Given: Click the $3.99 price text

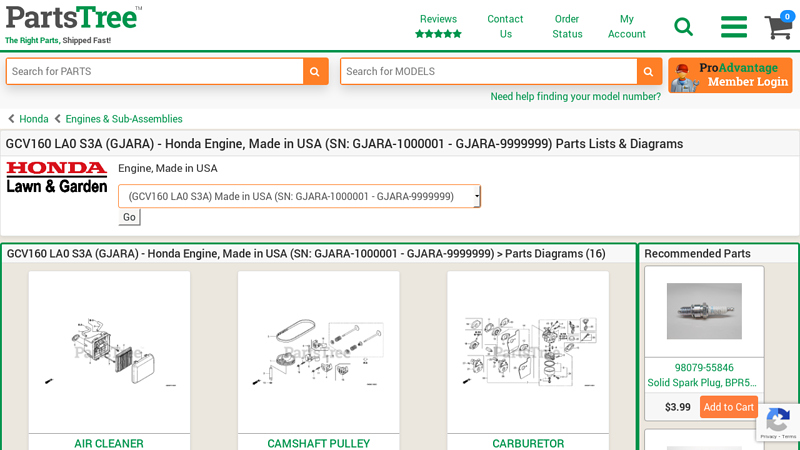Looking at the screenshot, I should (678, 407).
